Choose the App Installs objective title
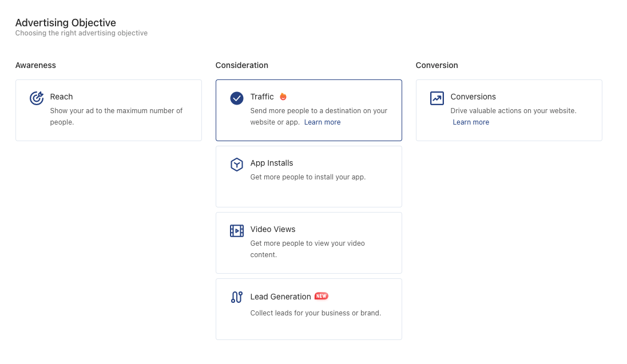 272,163
